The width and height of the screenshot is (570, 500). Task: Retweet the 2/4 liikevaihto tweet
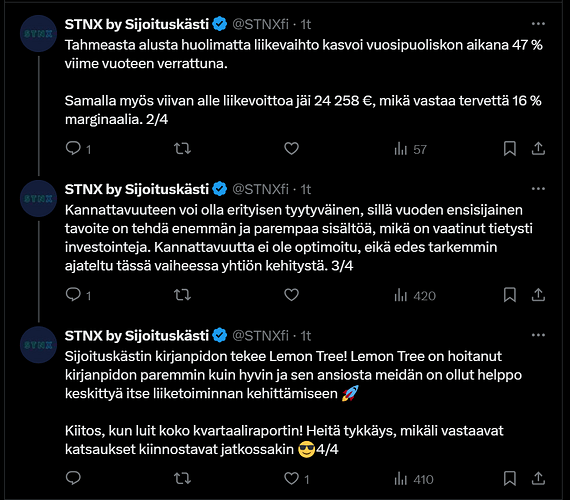click(x=182, y=148)
